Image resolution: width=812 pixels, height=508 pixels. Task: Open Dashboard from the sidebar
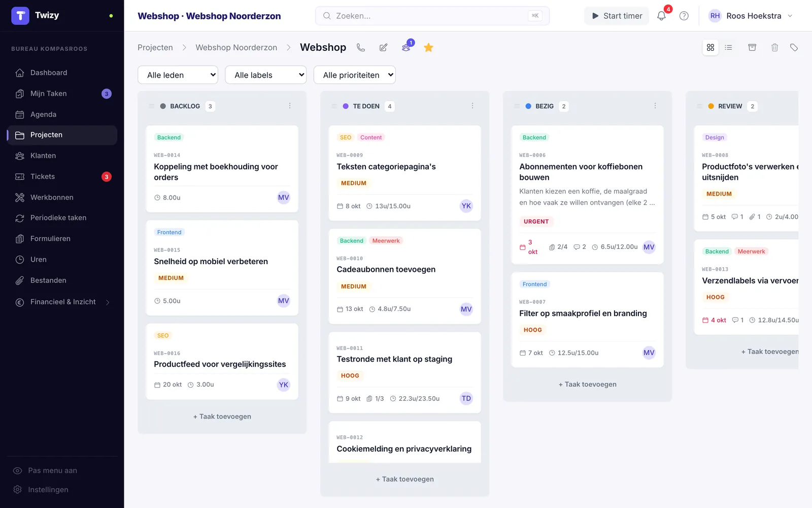pyautogui.click(x=62, y=73)
